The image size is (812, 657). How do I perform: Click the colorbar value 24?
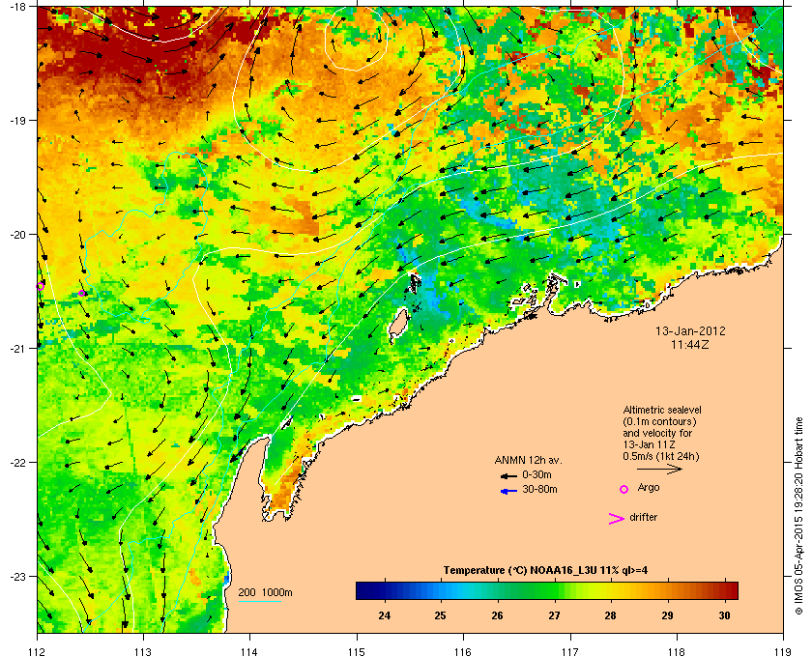(x=385, y=615)
